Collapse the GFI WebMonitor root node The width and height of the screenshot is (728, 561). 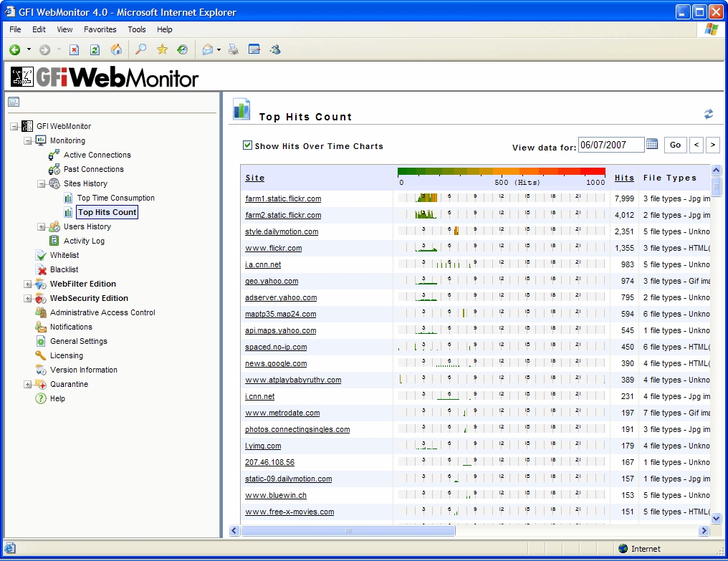(14, 126)
